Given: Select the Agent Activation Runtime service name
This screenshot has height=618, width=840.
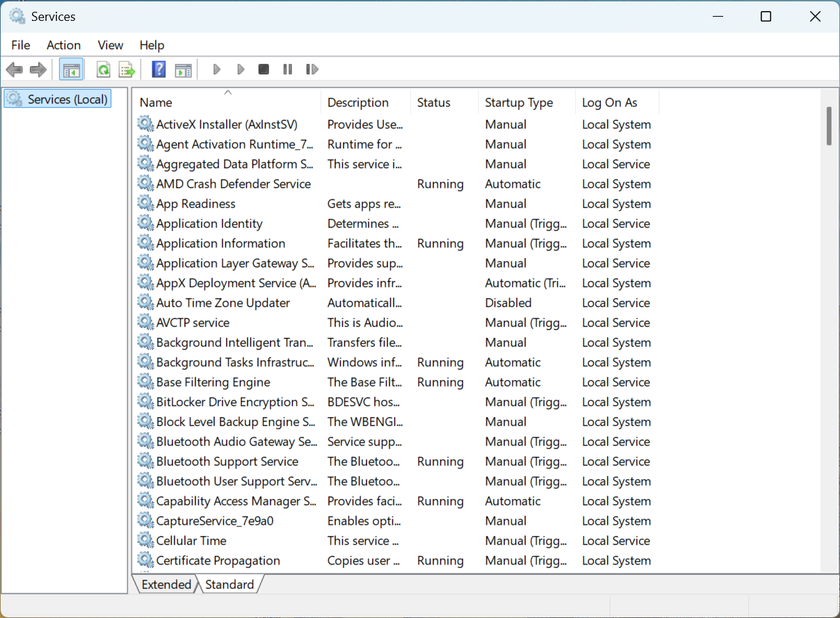Looking at the screenshot, I should coord(235,144).
